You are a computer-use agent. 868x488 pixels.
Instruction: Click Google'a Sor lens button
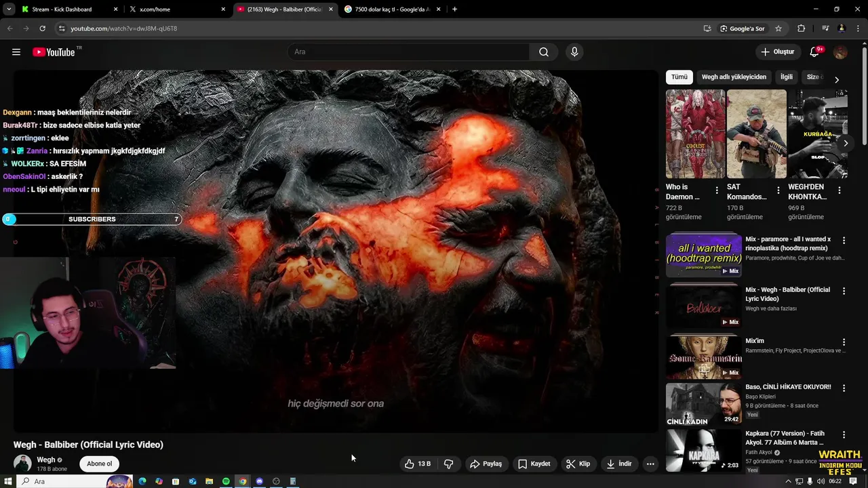pyautogui.click(x=742, y=28)
